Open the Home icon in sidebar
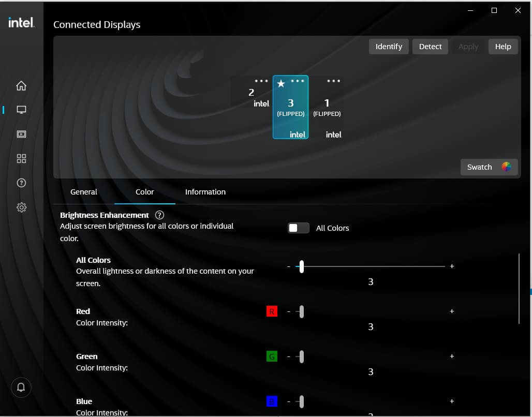This screenshot has width=532, height=417. point(21,86)
